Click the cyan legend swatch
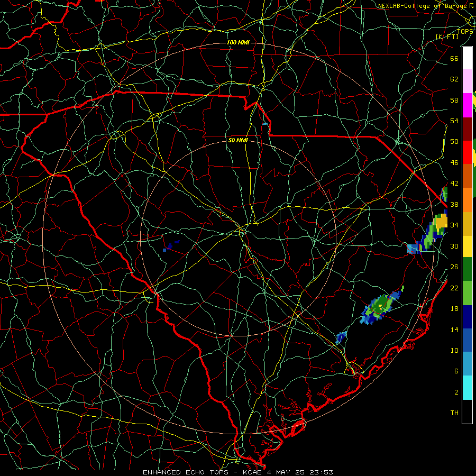Viewport: 476px width, 476px height. [467, 388]
